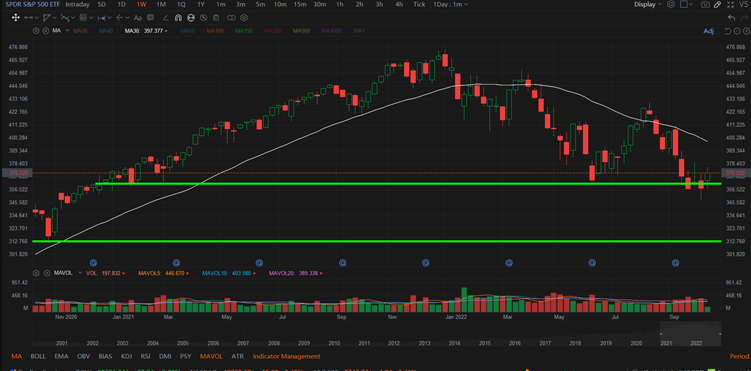Select the horizontal line drawing tool
The image size is (751, 371).
[x=29, y=18]
